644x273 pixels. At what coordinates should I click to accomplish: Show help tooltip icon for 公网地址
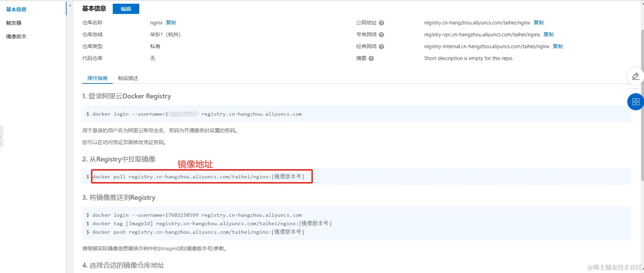click(381, 23)
